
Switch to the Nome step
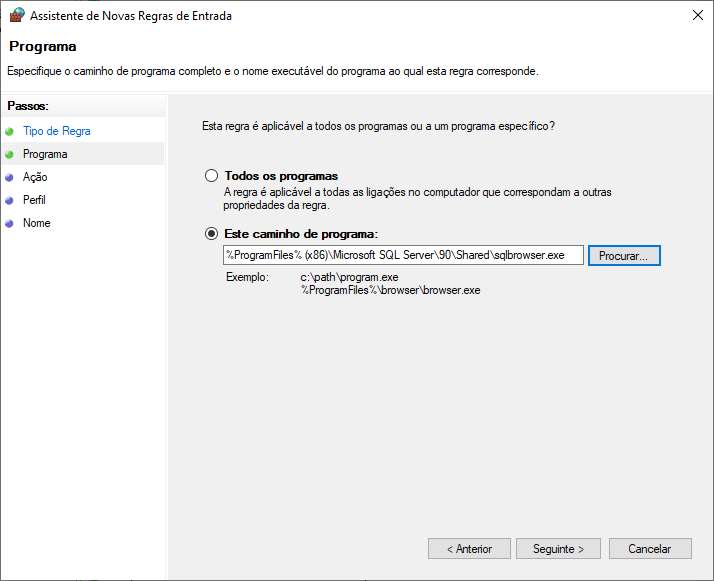coord(36,223)
